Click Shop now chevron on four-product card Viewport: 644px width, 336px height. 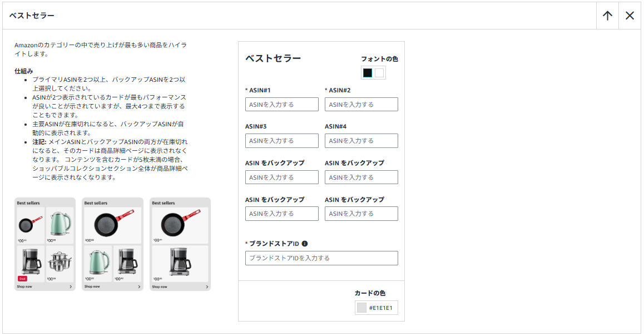pyautogui.click(x=71, y=287)
